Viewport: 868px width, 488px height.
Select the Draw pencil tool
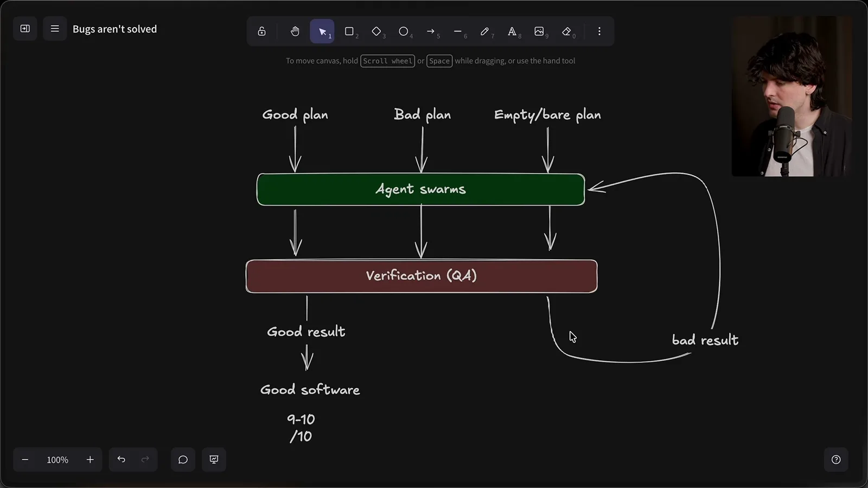click(485, 31)
